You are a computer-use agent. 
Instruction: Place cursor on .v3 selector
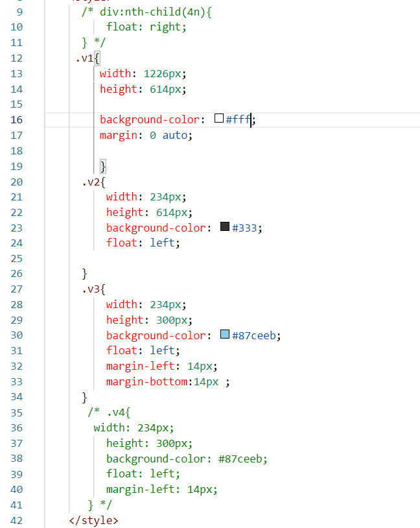[x=91, y=289]
